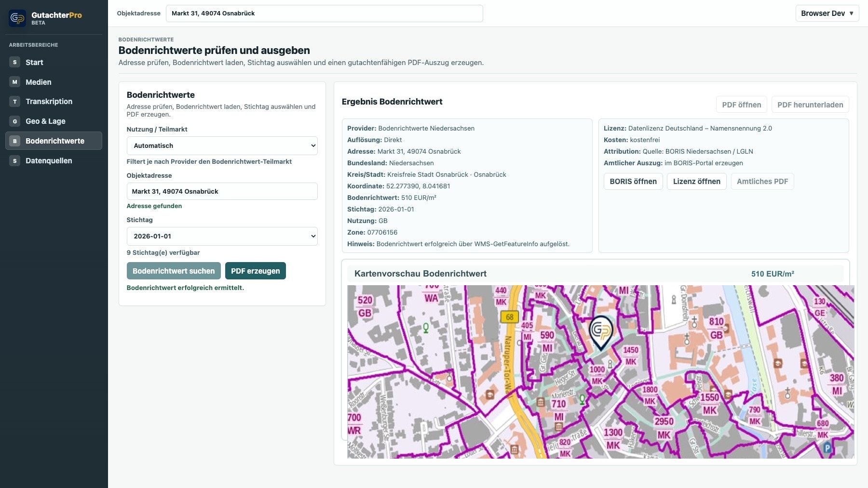Viewport: 868px width, 488px height.
Task: Click the PDF herunterladen button
Action: click(x=810, y=105)
